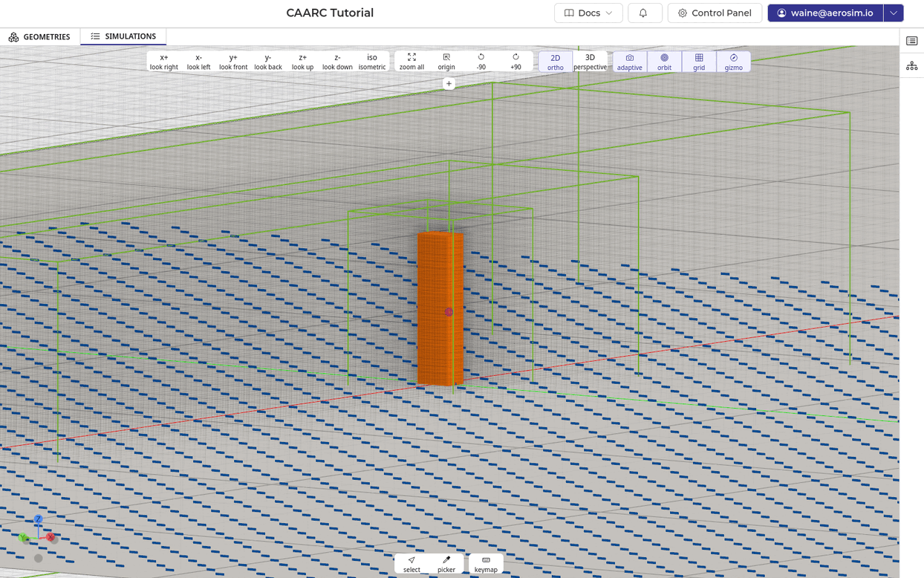The height and width of the screenshot is (578, 924).
Task: Open the Geometries tab
Action: coord(40,36)
